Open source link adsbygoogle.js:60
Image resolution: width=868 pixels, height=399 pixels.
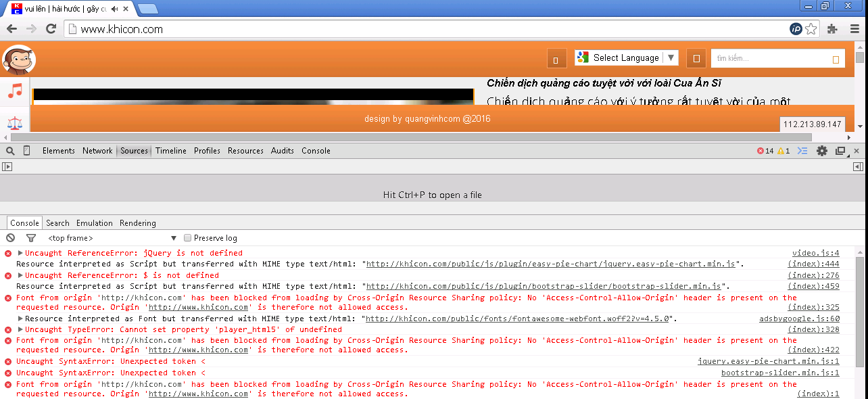pyautogui.click(x=800, y=319)
